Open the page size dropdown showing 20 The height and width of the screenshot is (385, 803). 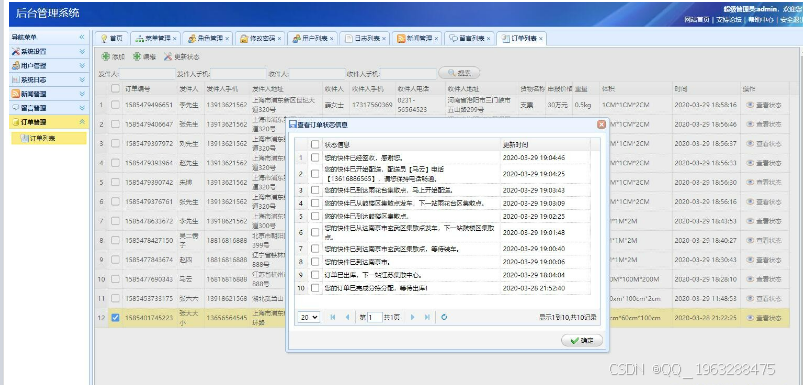pos(309,317)
